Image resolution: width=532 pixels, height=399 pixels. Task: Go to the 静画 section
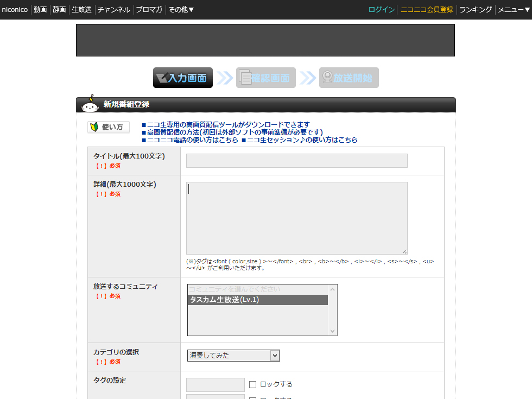[x=59, y=10]
